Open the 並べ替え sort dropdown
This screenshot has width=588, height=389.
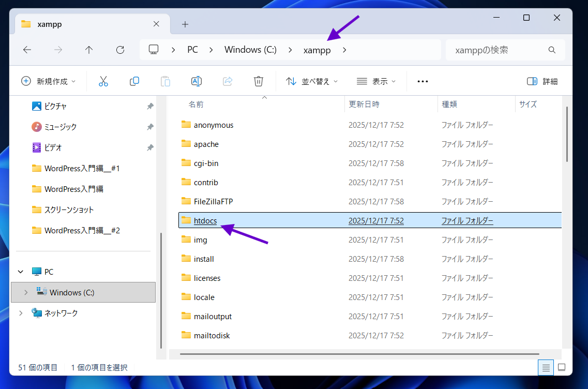click(x=312, y=81)
